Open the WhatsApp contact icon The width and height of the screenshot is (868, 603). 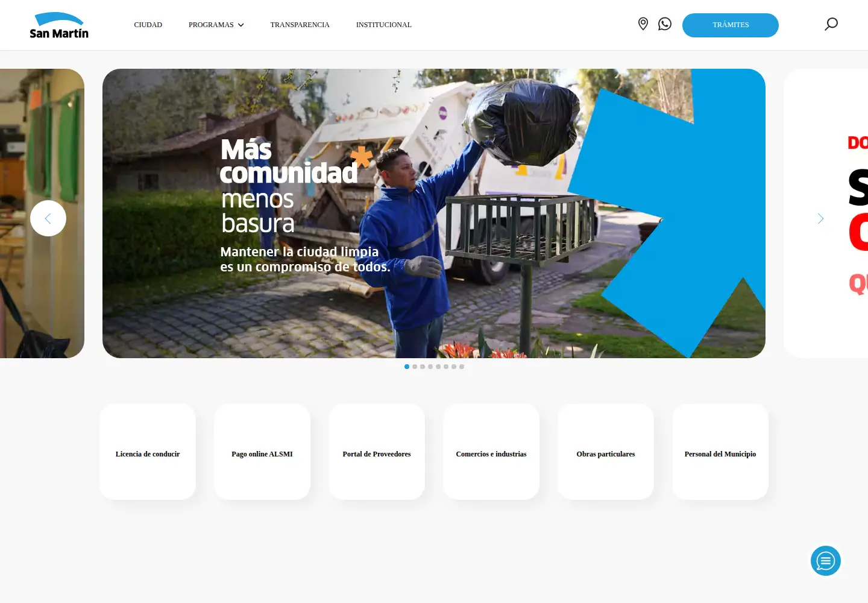click(665, 24)
